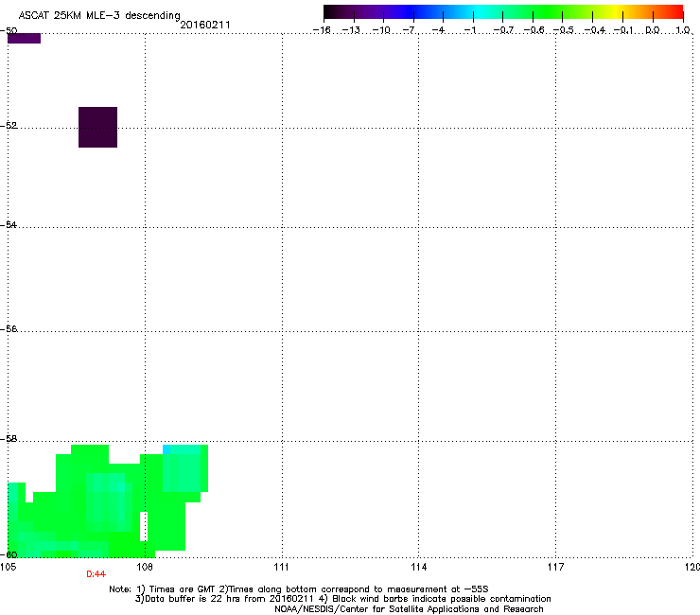
Task: Click the "-7" color scale label
Action: click(x=410, y=30)
